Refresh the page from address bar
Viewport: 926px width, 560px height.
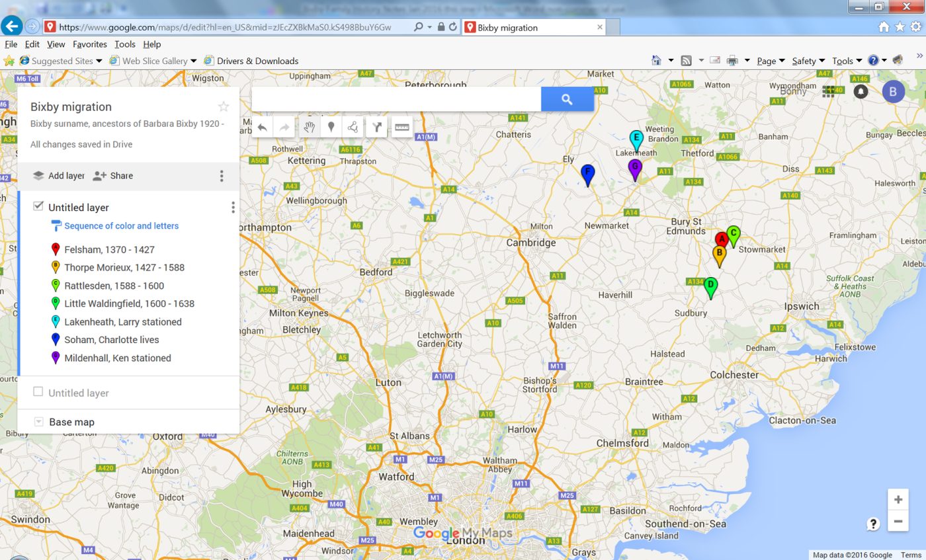pos(452,27)
